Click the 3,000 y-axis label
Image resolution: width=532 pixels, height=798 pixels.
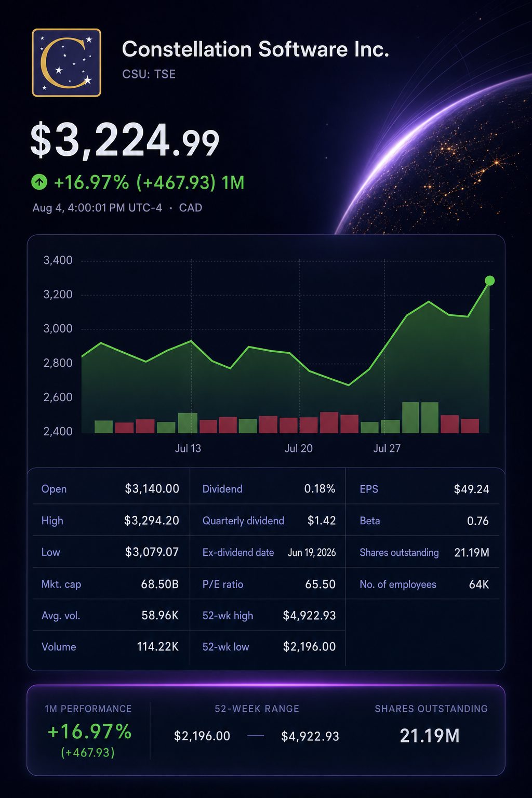coord(58,328)
